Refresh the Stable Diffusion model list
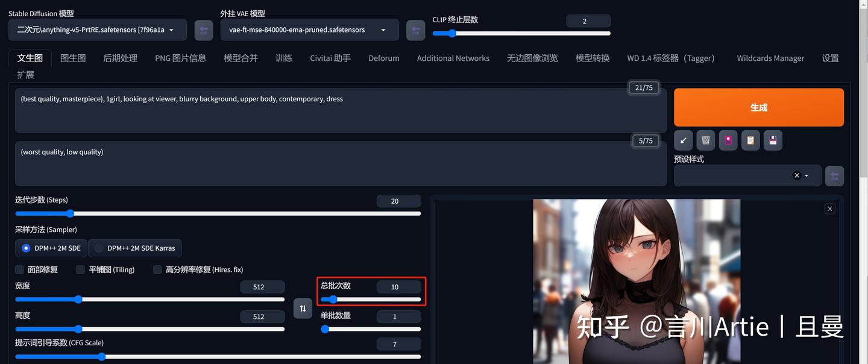The image size is (868, 364). click(204, 30)
